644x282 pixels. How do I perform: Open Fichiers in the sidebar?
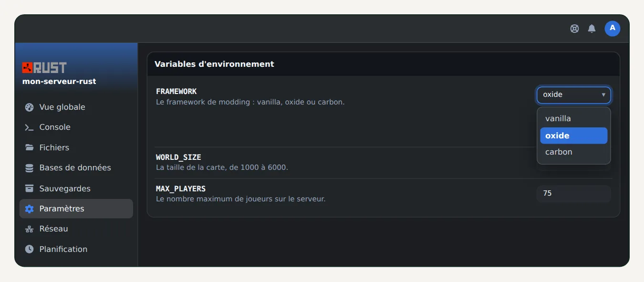coord(76,147)
